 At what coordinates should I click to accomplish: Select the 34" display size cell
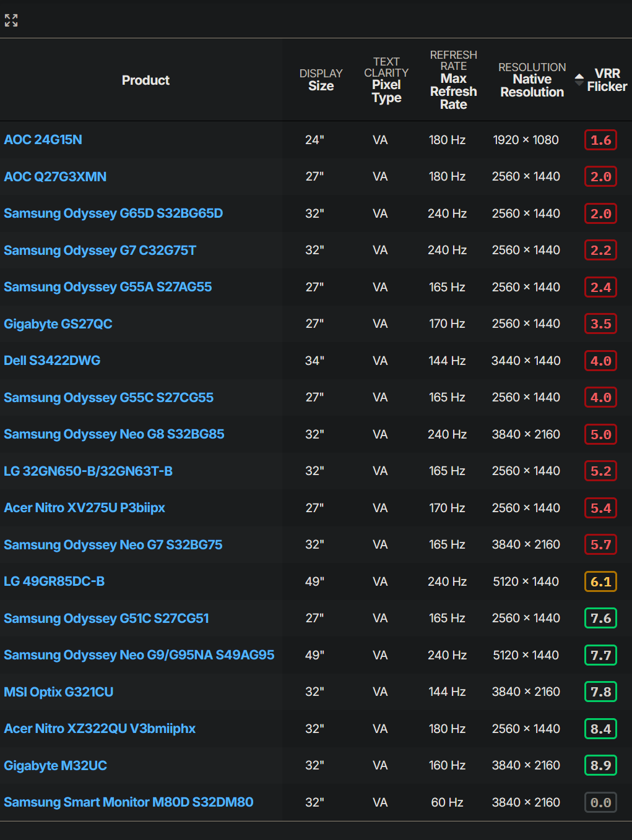pyautogui.click(x=314, y=361)
